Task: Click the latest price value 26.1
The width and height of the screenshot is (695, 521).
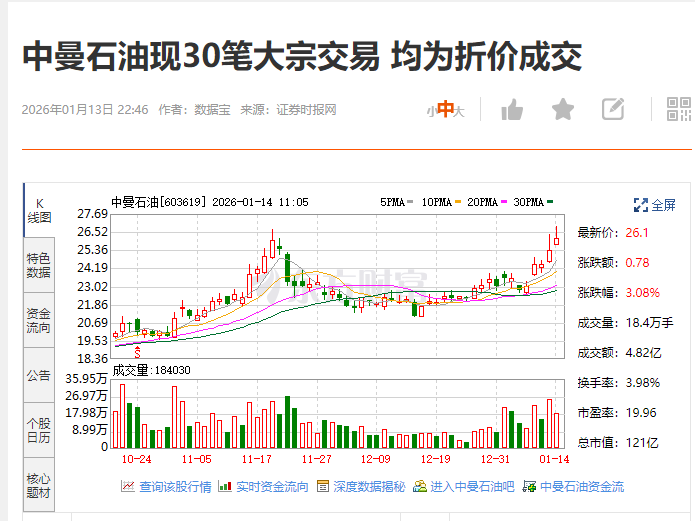Action: pyautogui.click(x=637, y=233)
